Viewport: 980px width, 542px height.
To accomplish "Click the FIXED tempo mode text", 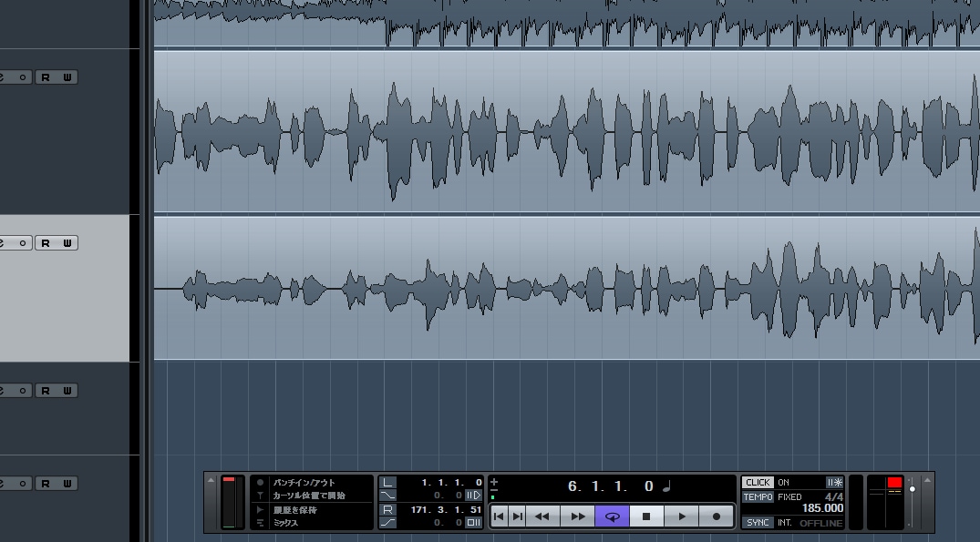I will click(x=789, y=497).
